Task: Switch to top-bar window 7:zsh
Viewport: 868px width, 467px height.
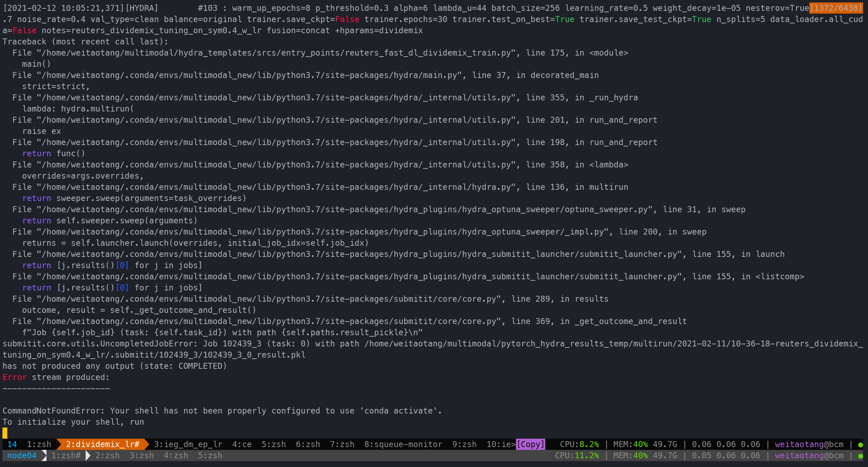Action: [x=342, y=444]
